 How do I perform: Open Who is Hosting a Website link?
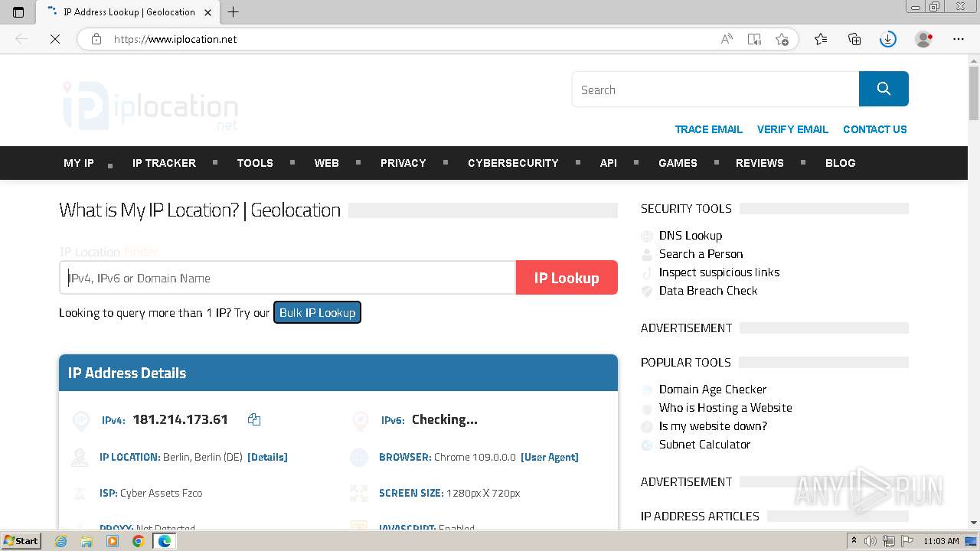[725, 408]
